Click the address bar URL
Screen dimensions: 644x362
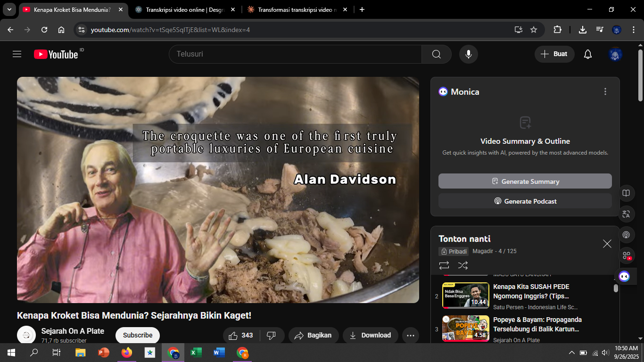coord(170,30)
